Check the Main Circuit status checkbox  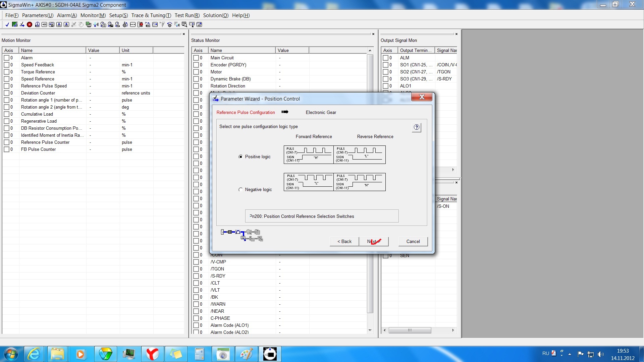coord(196,58)
